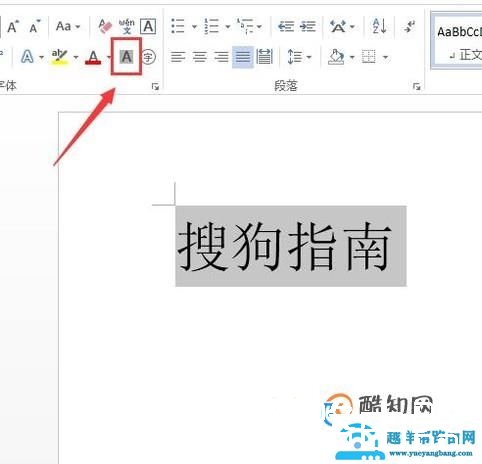This screenshot has height=464, width=482.
Task: Click Clear All Formatting eraser icon
Action: point(105,26)
